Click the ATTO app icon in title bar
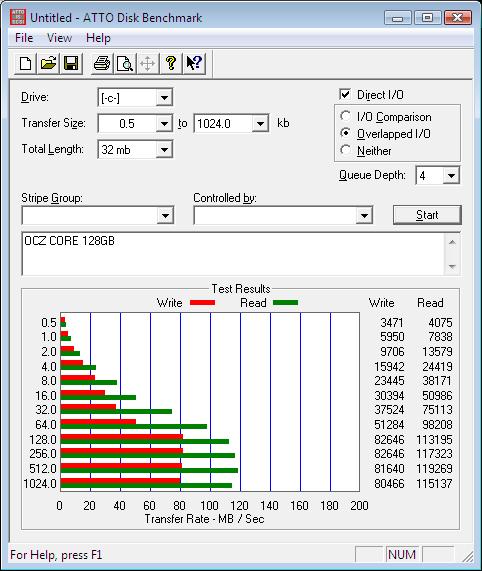This screenshot has height=571, width=482. [18, 17]
